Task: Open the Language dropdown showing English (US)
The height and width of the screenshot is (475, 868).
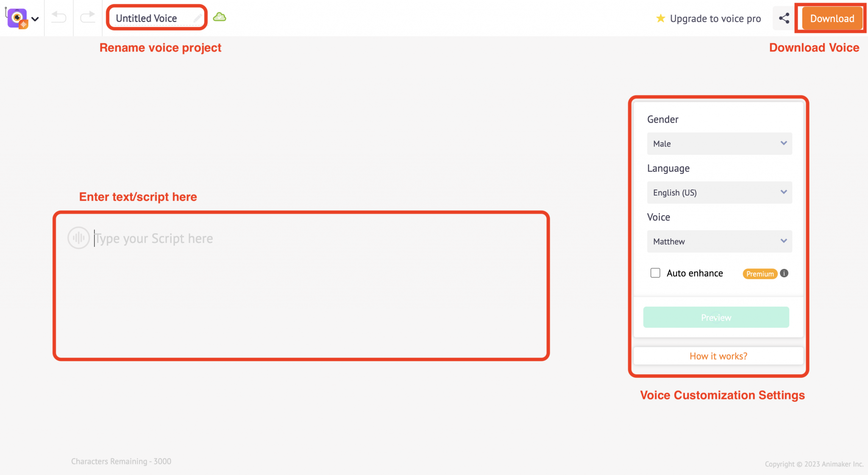Action: 719,193
